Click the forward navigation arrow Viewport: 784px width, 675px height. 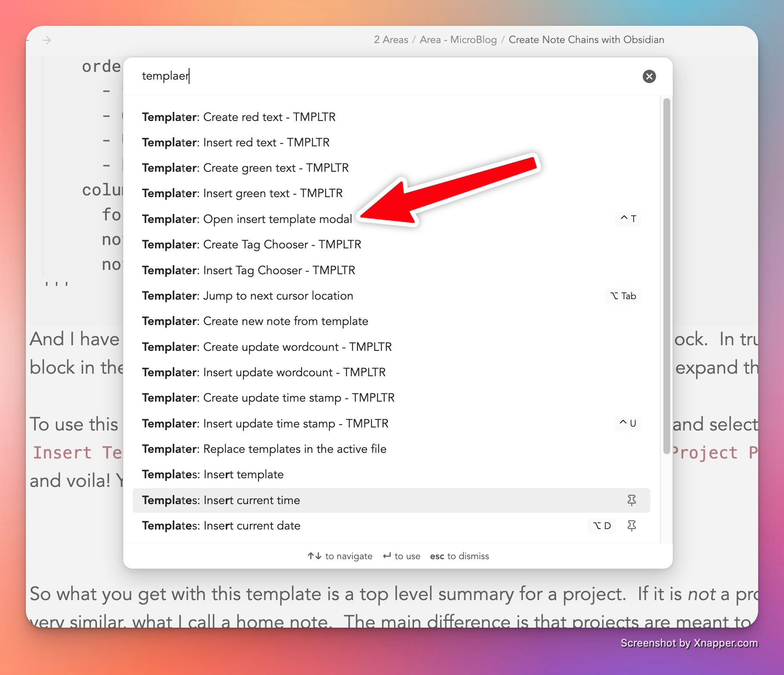click(x=47, y=40)
